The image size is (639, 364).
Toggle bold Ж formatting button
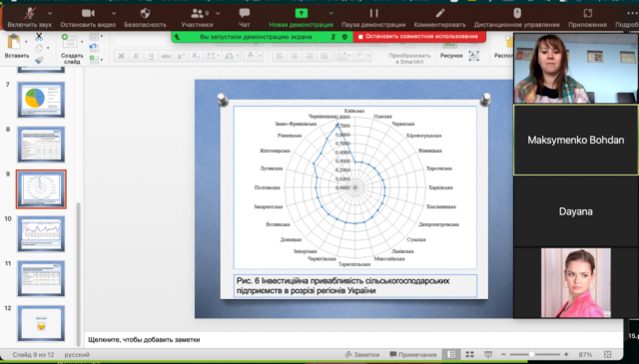(121, 56)
